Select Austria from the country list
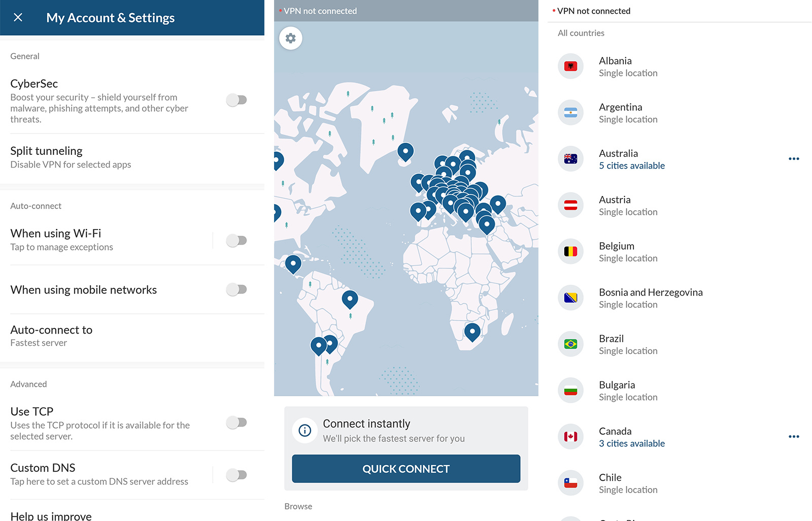The width and height of the screenshot is (812, 521). 680,205
